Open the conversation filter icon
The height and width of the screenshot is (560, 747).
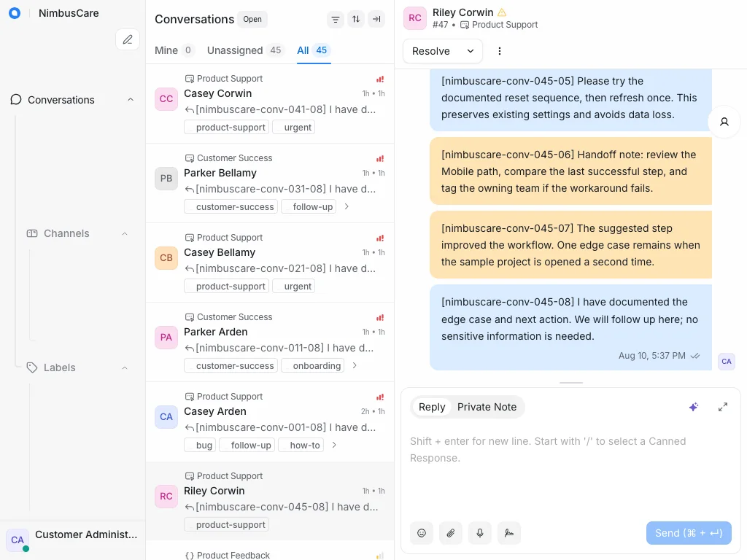click(336, 19)
